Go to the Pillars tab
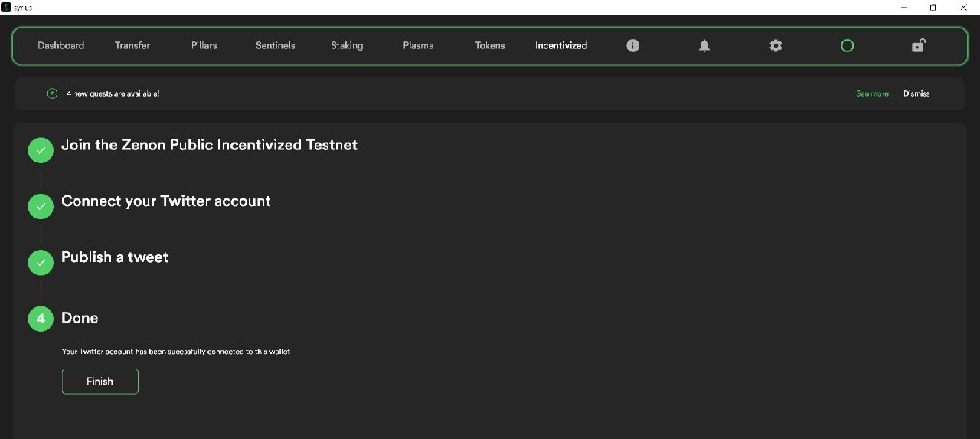The width and height of the screenshot is (980, 439). (204, 46)
